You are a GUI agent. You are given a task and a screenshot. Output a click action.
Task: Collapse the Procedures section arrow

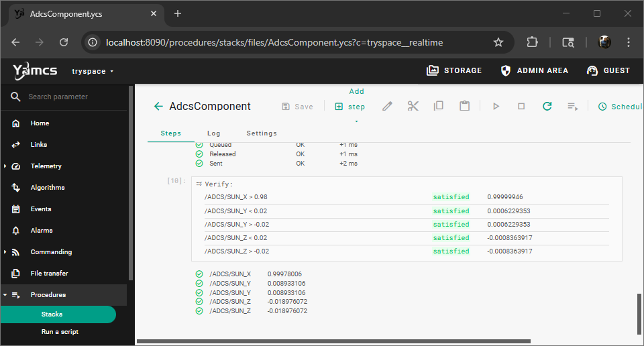pyautogui.click(x=5, y=294)
